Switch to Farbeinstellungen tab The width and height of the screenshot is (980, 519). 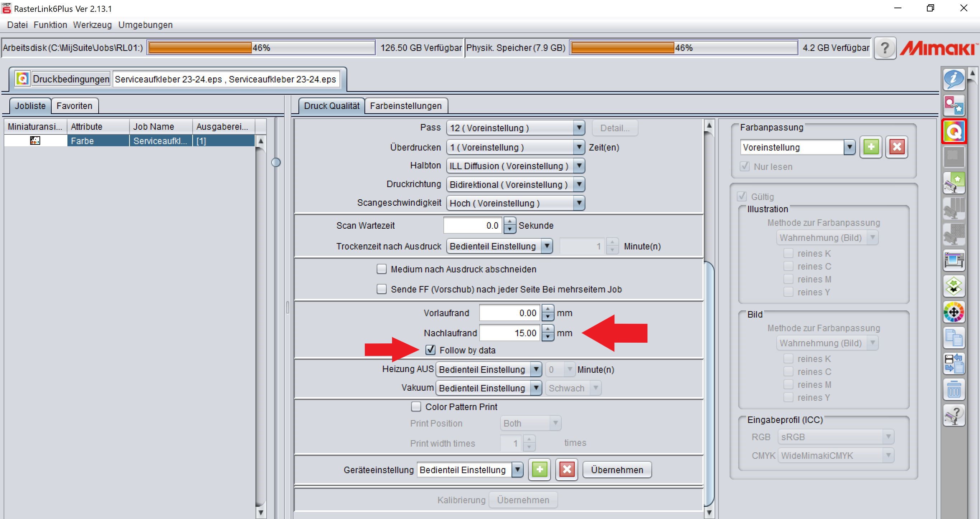(x=406, y=106)
